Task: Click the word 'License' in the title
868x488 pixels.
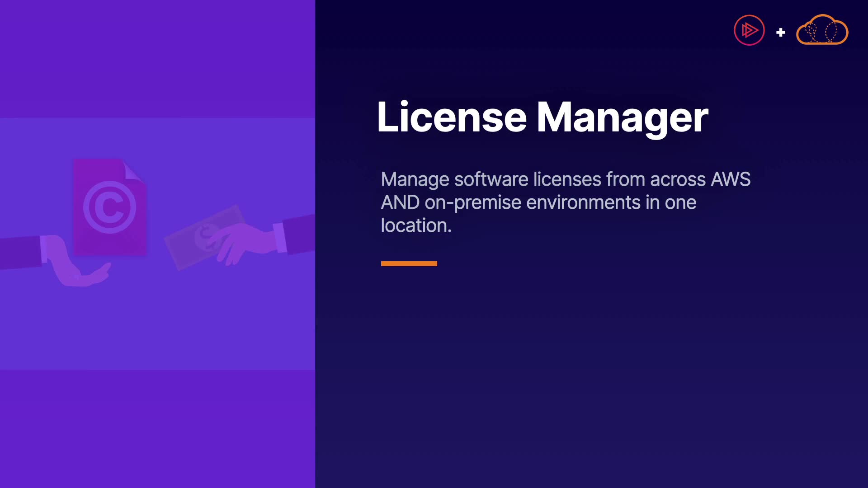Action: [x=452, y=117]
